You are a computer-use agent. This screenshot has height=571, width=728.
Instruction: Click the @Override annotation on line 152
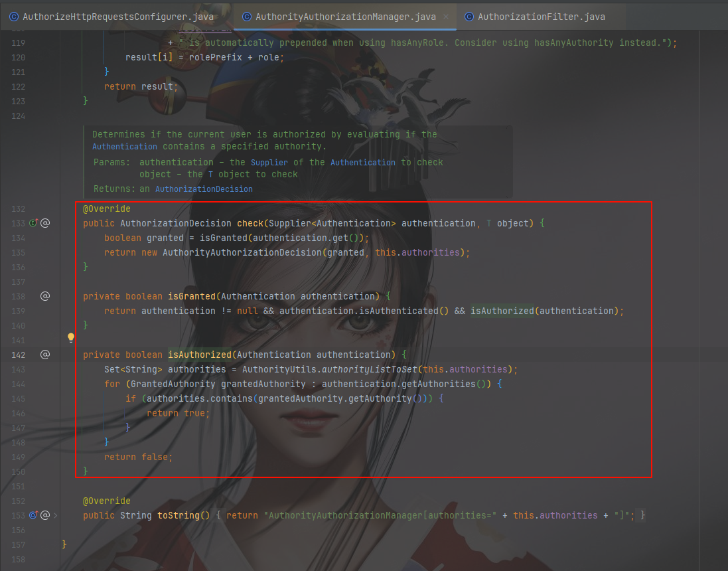click(x=107, y=501)
